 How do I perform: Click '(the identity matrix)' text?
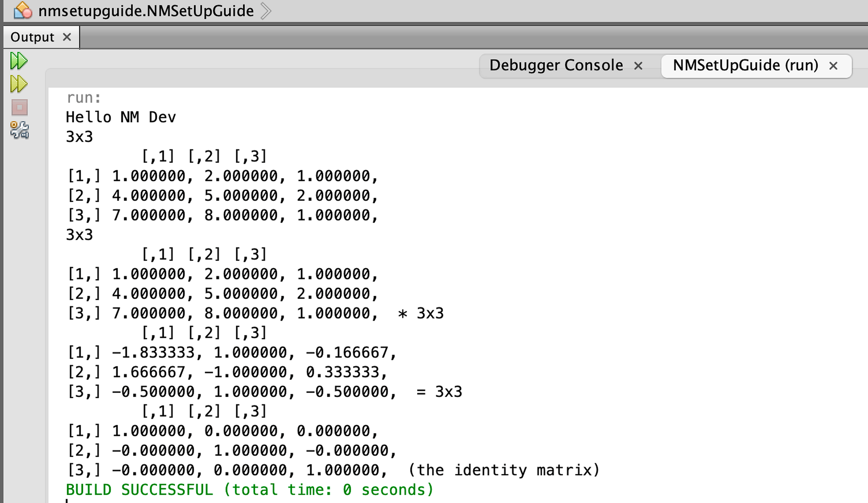point(504,470)
